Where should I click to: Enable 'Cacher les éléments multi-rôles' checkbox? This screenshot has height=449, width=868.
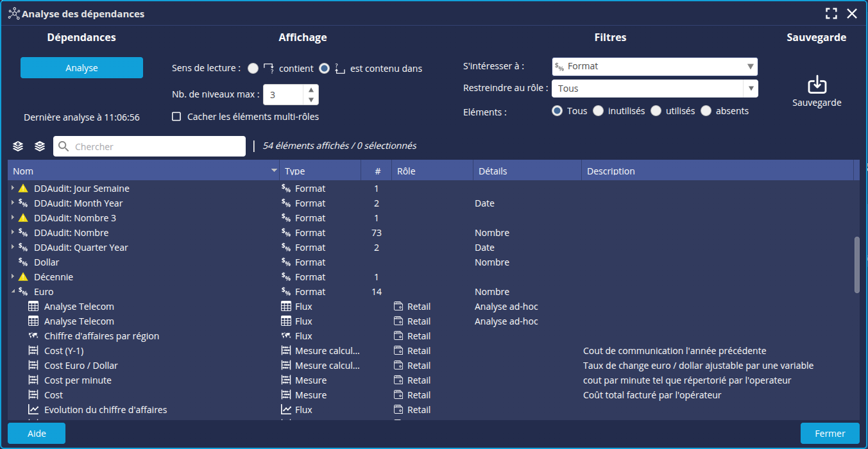176,117
